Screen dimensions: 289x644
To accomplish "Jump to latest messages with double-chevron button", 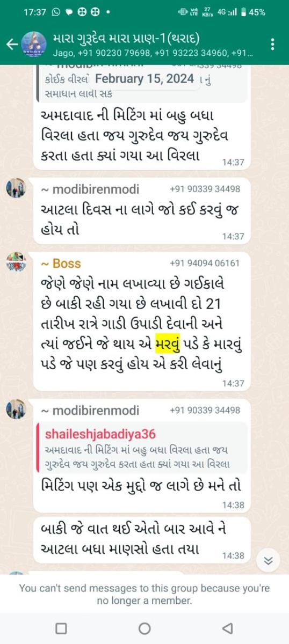I will pos(269,561).
